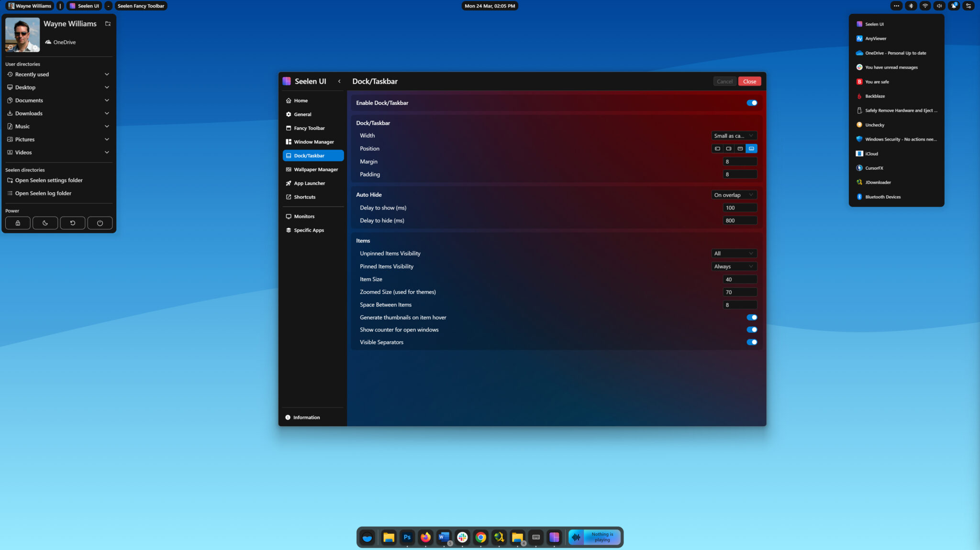
Task: Open Google Chrome from the dock
Action: point(480,537)
